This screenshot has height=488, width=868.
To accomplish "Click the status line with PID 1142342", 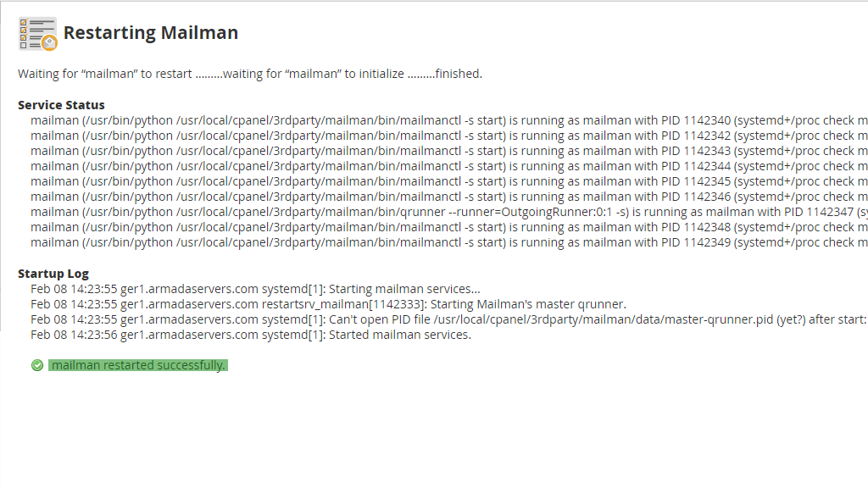I will [449, 136].
